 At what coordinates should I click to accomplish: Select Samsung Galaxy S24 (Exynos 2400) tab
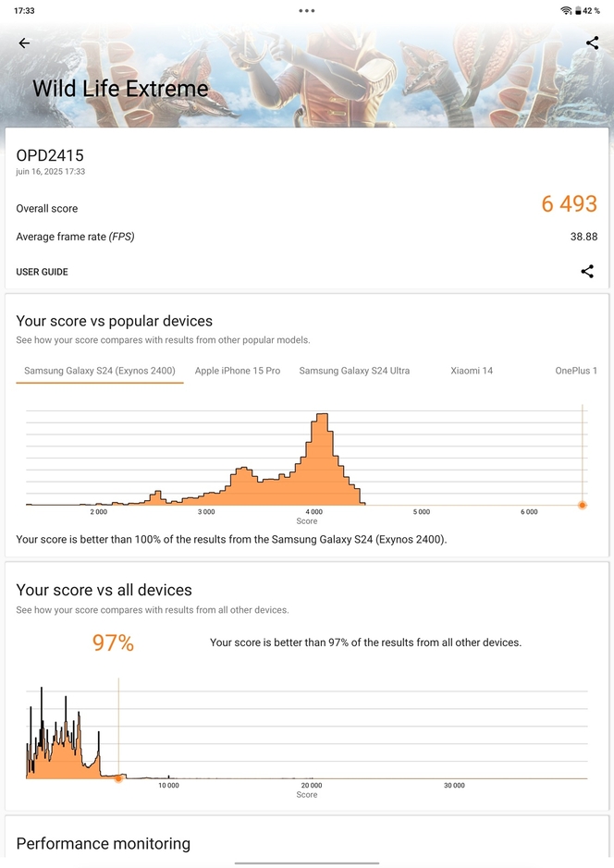[x=100, y=371]
